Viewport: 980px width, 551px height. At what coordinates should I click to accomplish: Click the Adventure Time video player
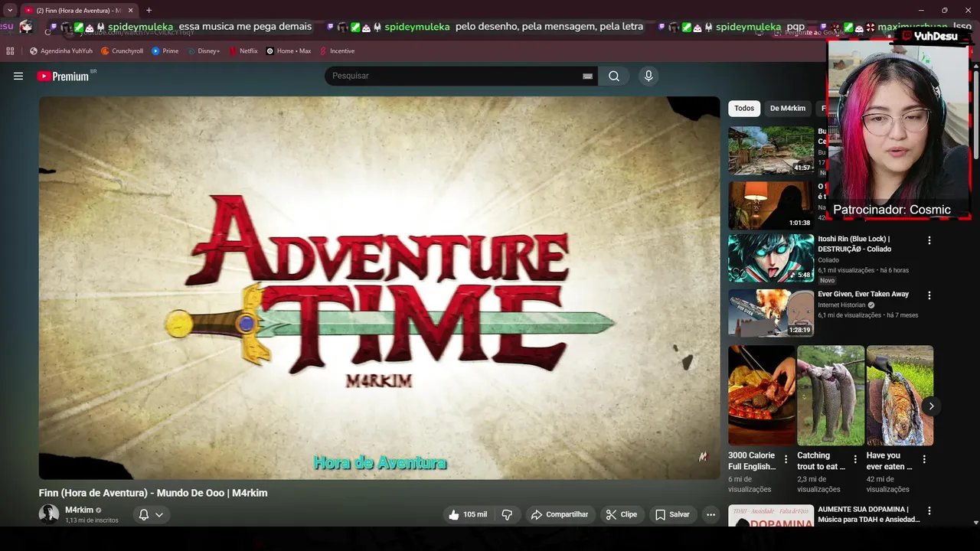click(x=380, y=288)
